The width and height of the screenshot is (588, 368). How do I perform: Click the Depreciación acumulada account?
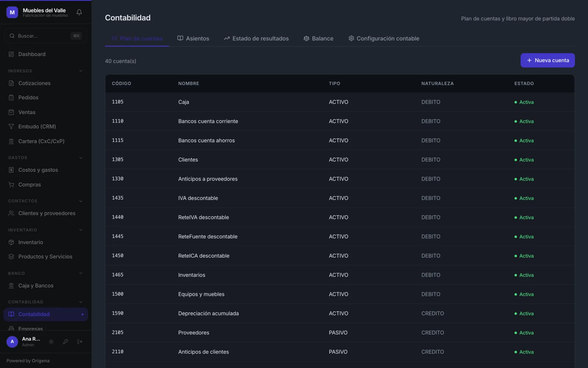[x=340, y=313]
